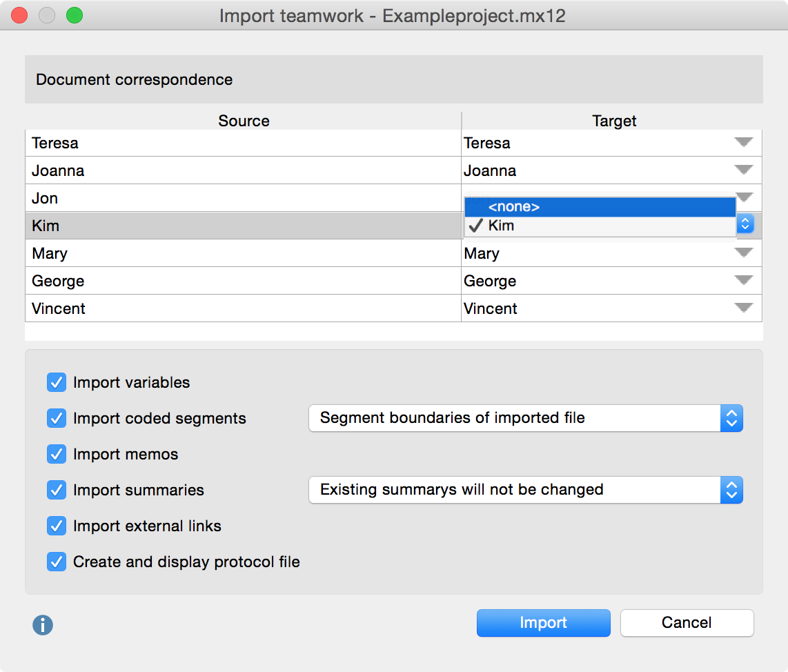This screenshot has width=788, height=672.
Task: Toggle Create and display protocol file checkbox
Action: (x=57, y=562)
